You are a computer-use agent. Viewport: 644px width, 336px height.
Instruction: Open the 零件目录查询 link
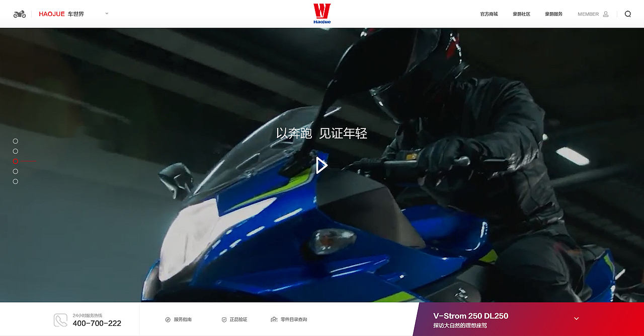(x=294, y=319)
